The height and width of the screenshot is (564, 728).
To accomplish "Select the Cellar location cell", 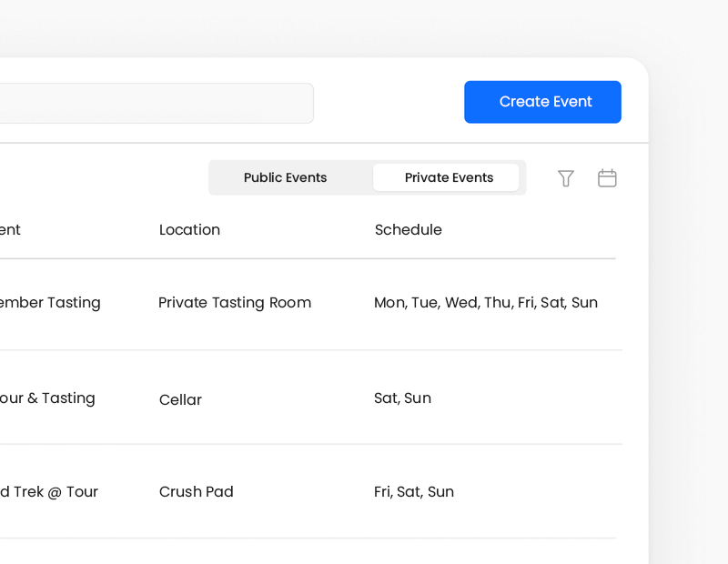I will pyautogui.click(x=180, y=400).
